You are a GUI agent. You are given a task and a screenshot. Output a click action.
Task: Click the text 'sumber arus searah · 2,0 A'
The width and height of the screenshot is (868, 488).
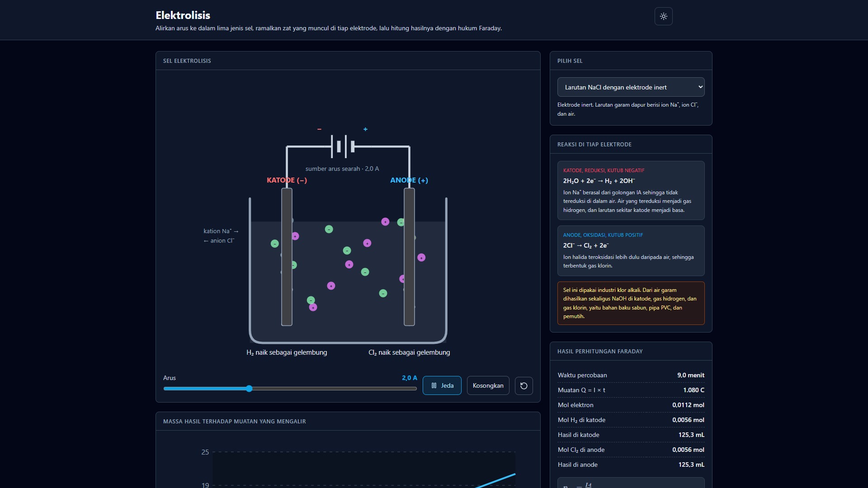click(342, 169)
